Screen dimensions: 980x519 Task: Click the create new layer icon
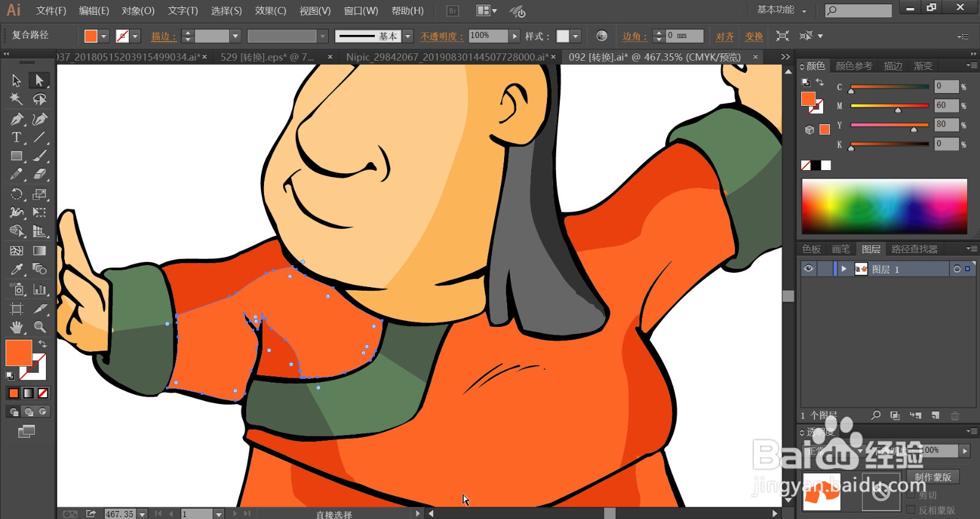click(935, 416)
